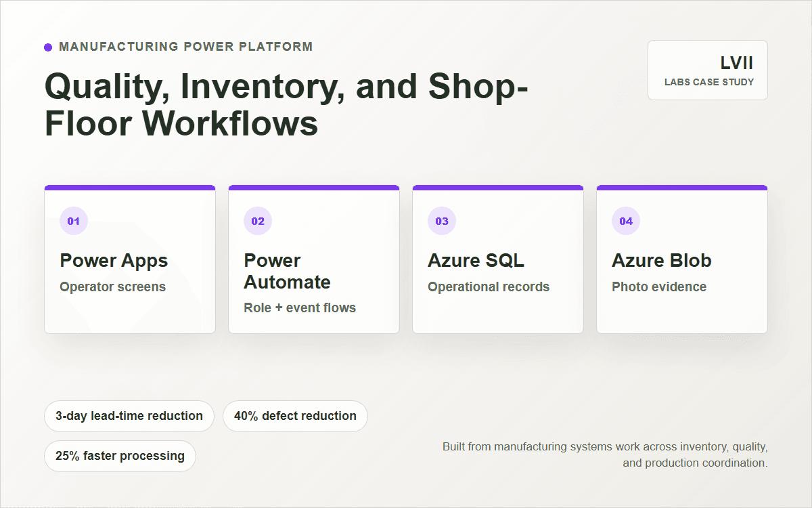
Task: Select the 3-day lead-time reduction pill
Action: click(129, 416)
